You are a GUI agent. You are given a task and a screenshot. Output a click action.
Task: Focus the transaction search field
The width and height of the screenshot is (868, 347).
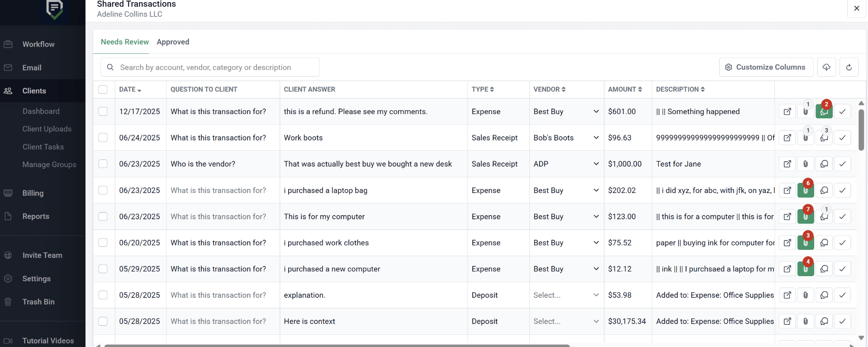[x=210, y=67]
